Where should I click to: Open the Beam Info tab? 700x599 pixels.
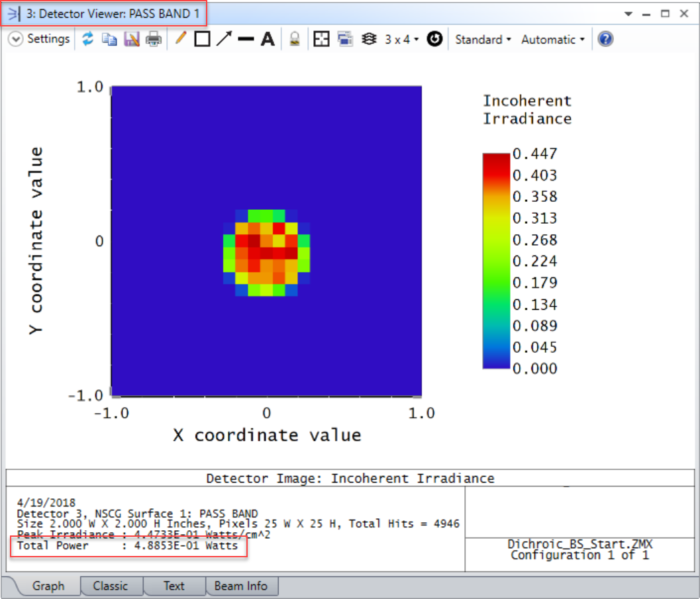point(242,586)
